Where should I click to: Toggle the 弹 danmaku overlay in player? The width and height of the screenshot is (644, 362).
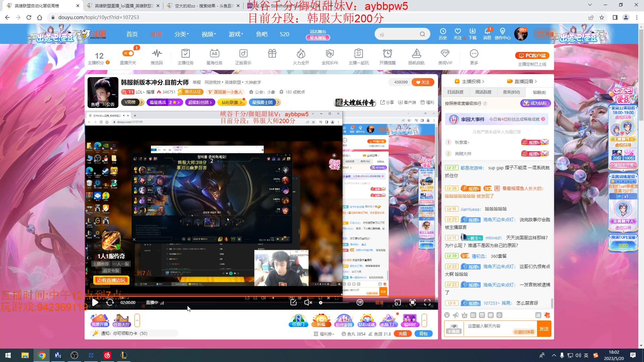tap(360, 302)
